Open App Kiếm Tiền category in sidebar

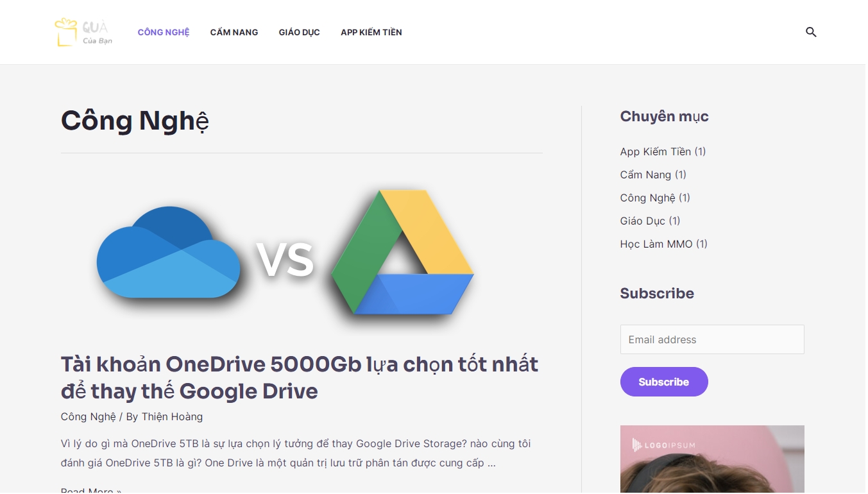pos(656,151)
